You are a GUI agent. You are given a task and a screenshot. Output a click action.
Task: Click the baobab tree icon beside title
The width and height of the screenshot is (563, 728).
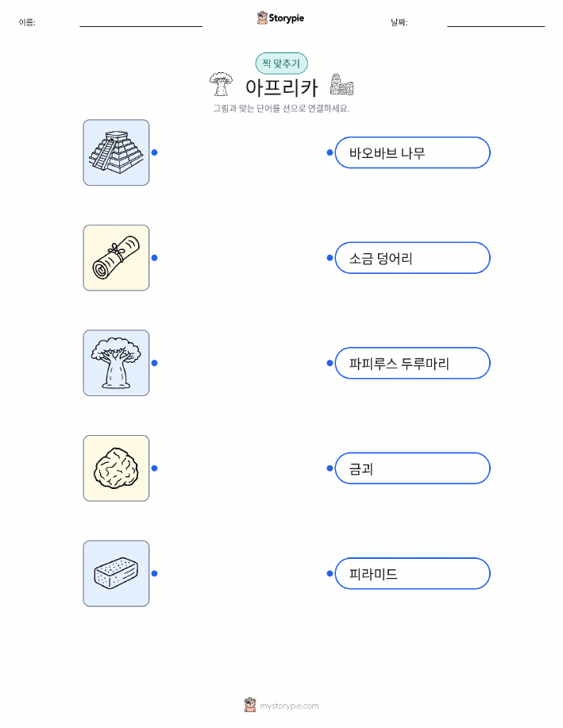[221, 84]
